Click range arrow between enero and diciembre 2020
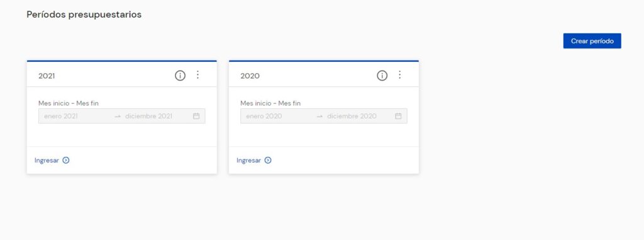644x240 pixels. click(x=320, y=117)
